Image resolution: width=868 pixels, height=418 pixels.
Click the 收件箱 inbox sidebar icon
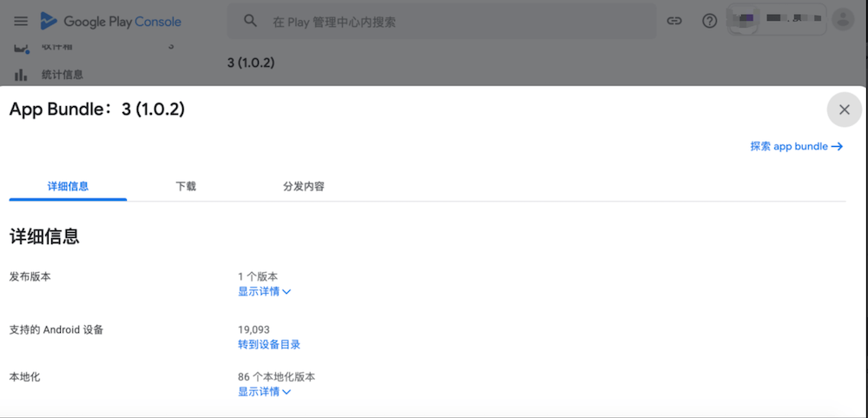coord(22,48)
